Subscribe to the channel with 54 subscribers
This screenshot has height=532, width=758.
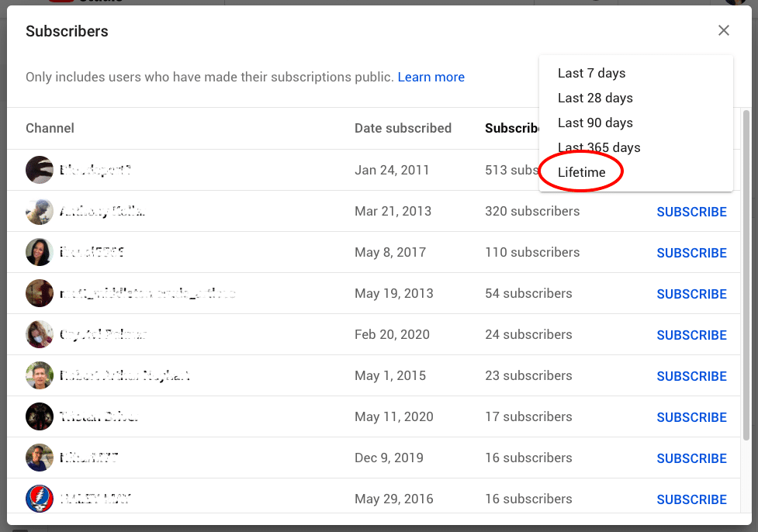coord(691,293)
